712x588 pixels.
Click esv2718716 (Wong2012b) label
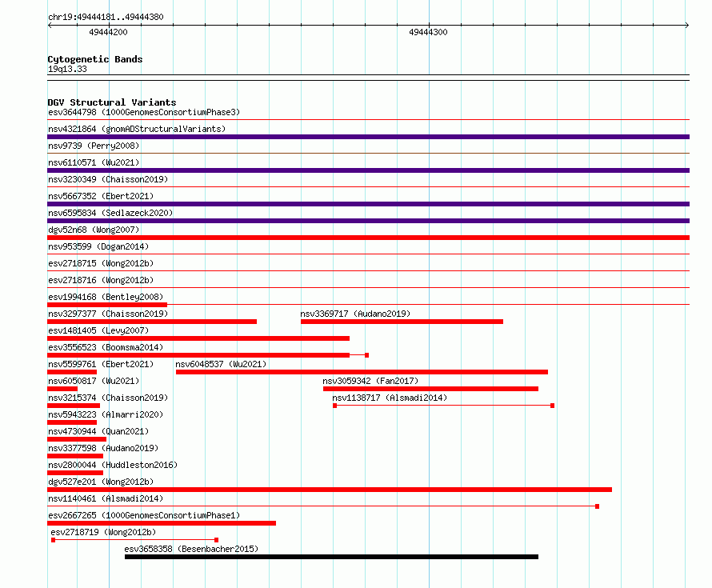(x=101, y=280)
